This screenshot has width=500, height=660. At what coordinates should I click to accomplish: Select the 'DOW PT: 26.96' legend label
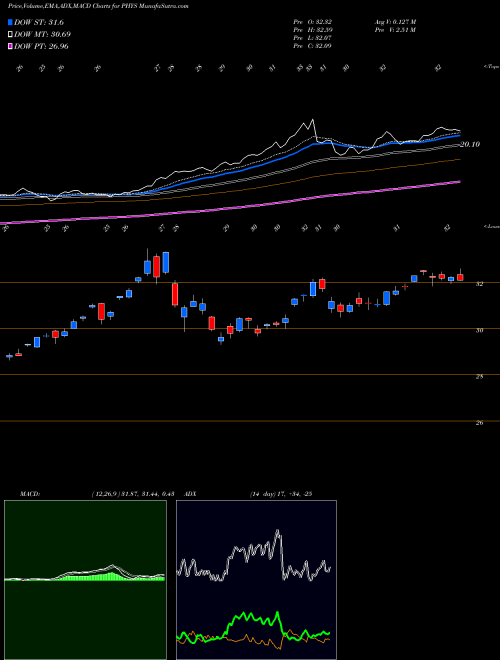pos(41,46)
